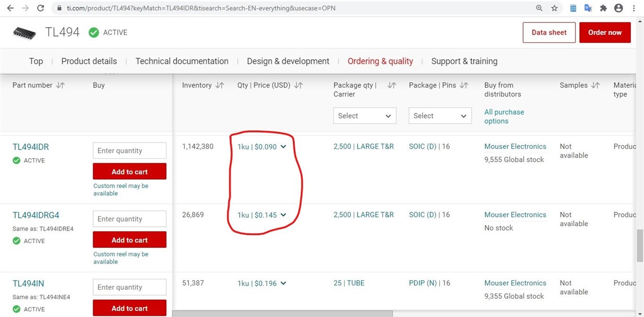Click Custom reel link under TL494IDR
This screenshot has height=317, width=644.
coord(121,190)
